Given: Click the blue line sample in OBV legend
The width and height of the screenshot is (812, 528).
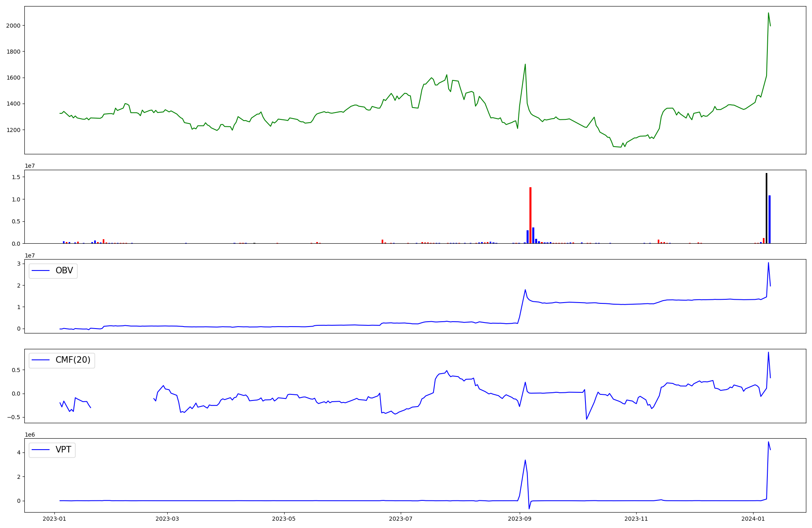Looking at the screenshot, I should point(41,271).
